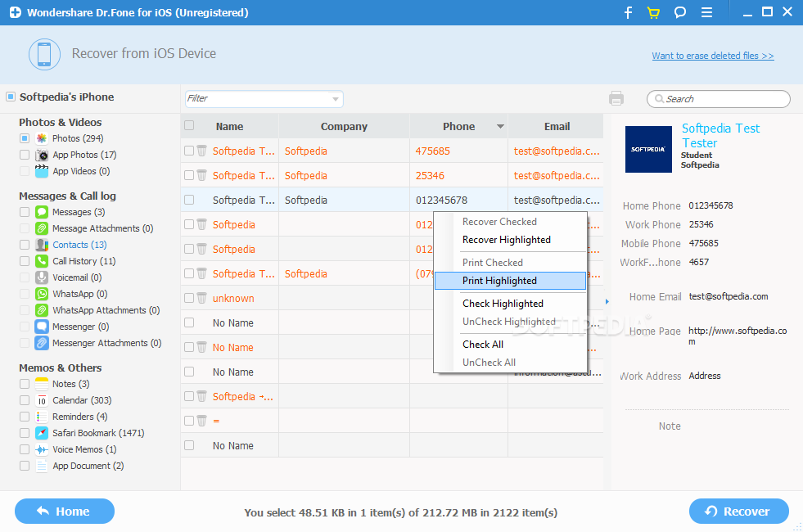Toggle the Softpedia's iPhone checkbox

click(11, 97)
